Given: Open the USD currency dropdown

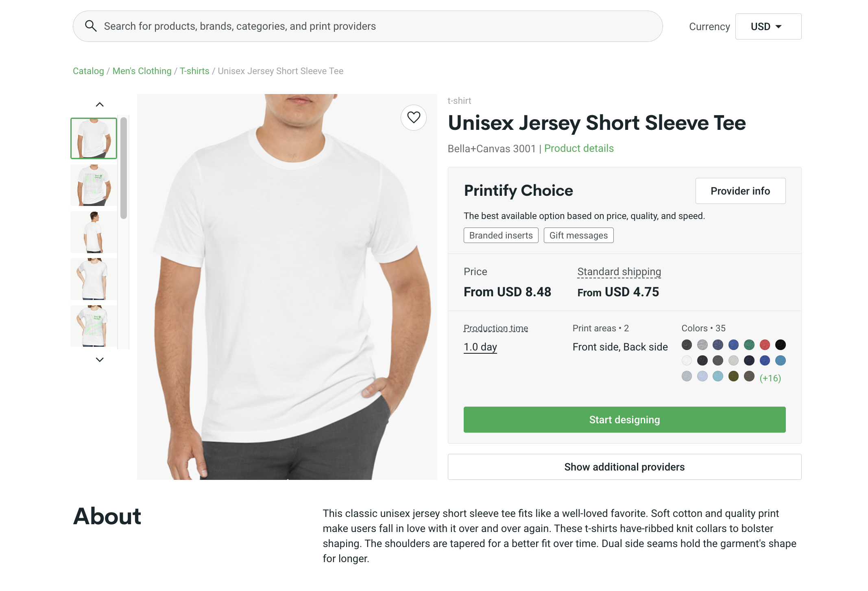Looking at the screenshot, I should tap(768, 26).
